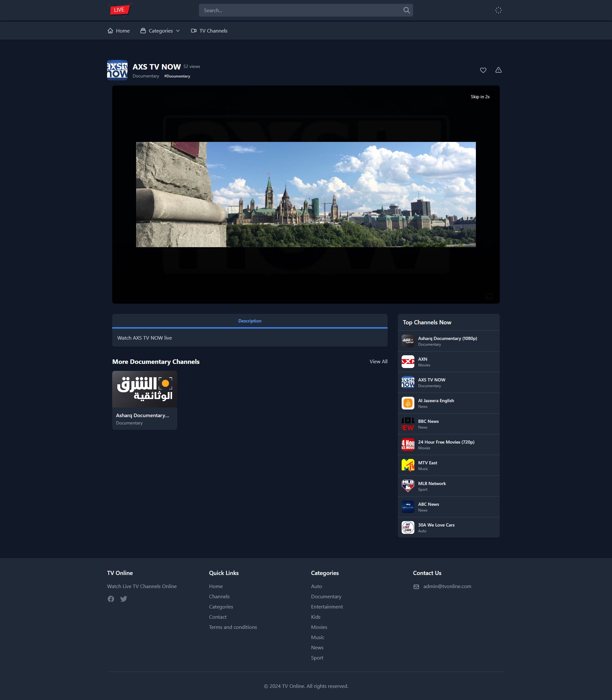Click the AXS TV NOW channel logo
This screenshot has height=700, width=612.
[117, 70]
